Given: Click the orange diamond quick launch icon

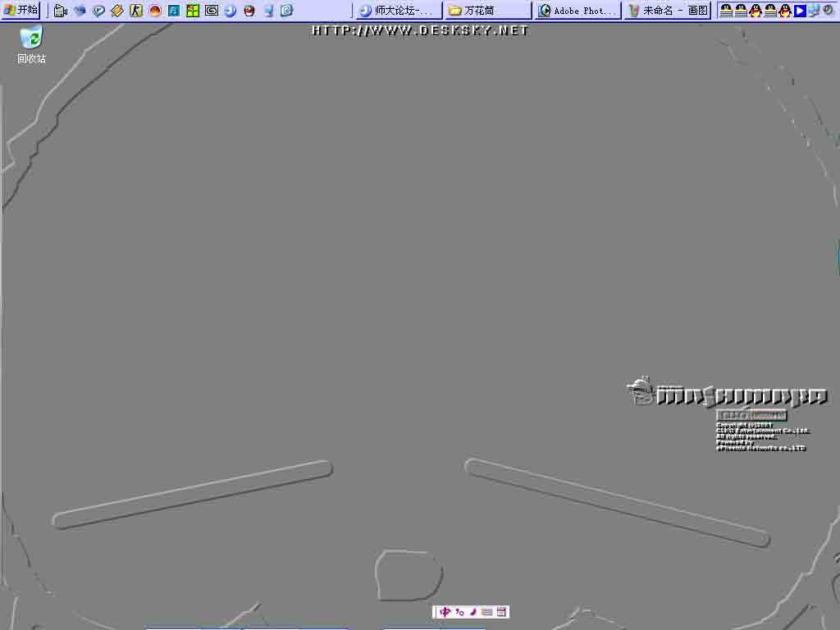Looking at the screenshot, I should [117, 11].
